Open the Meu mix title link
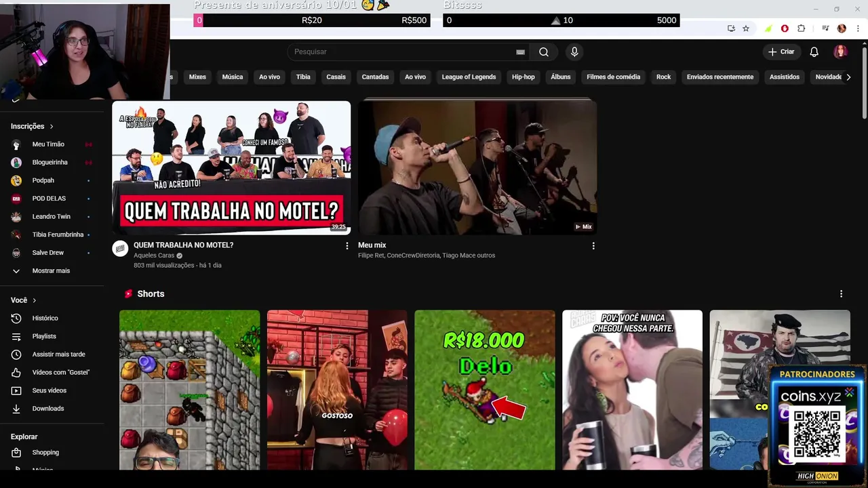 pyautogui.click(x=372, y=245)
